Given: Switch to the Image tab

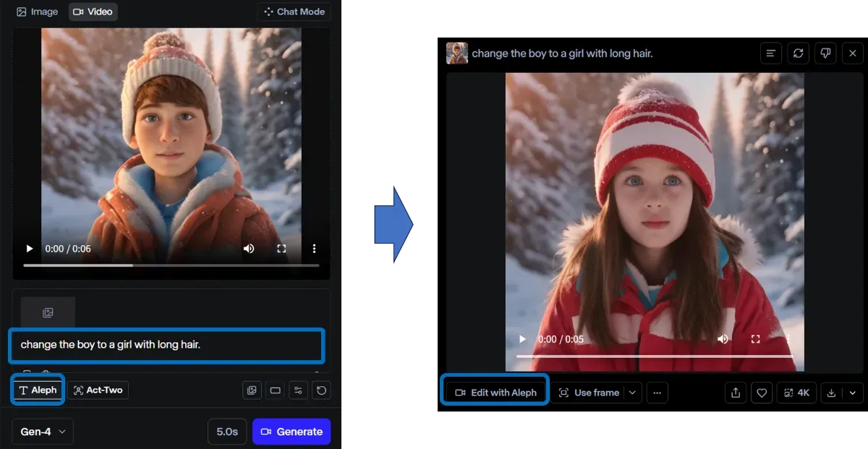Looking at the screenshot, I should point(38,12).
